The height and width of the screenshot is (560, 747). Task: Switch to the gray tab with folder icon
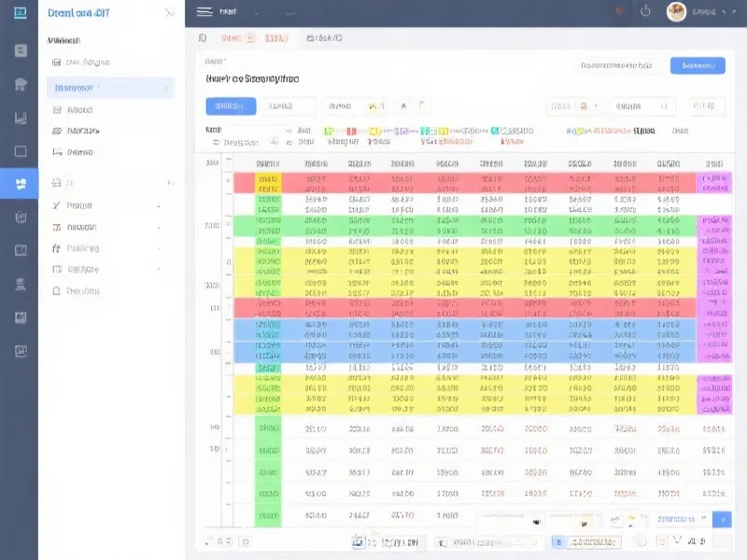pos(324,37)
